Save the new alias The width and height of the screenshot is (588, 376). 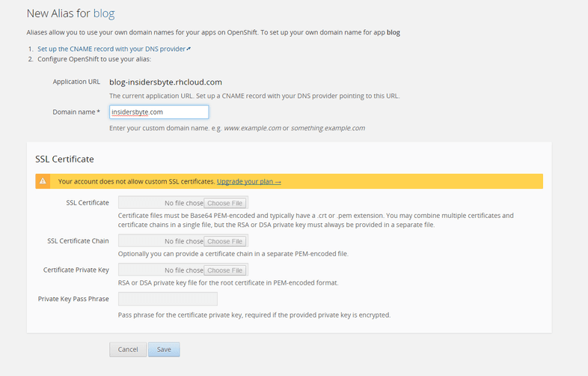tap(164, 349)
